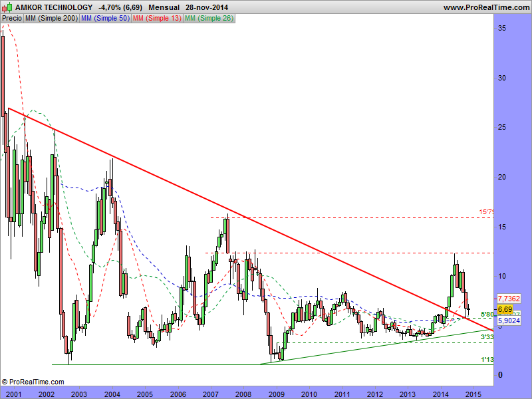
Task: Click the 2003 year on time axis
Action: click(x=79, y=394)
